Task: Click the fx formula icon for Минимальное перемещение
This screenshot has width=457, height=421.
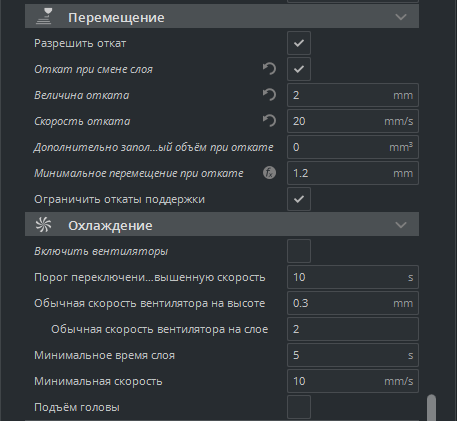Action: tap(269, 173)
